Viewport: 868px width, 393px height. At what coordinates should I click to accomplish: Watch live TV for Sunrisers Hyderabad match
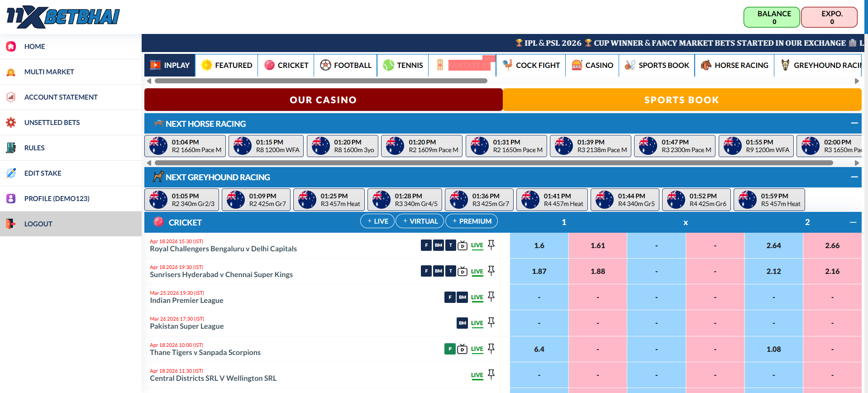click(462, 271)
